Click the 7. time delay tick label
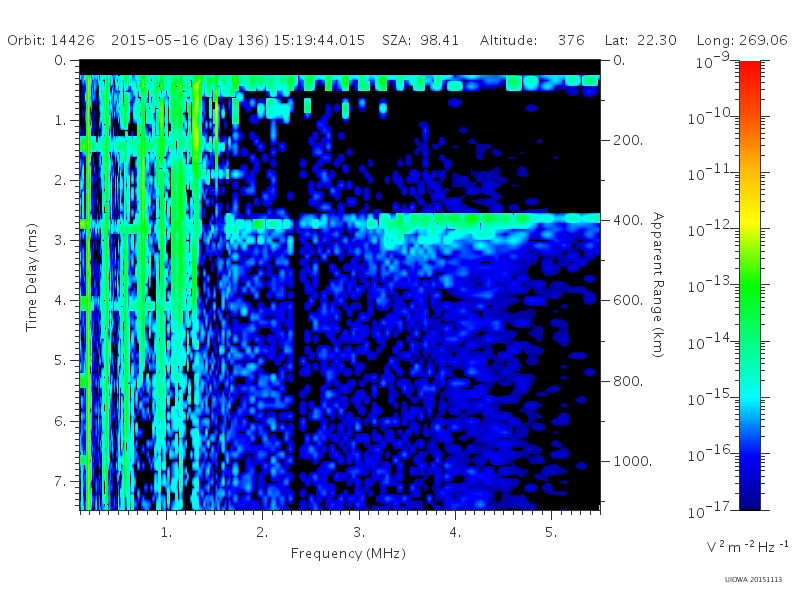The image size is (800, 600). [x=61, y=481]
